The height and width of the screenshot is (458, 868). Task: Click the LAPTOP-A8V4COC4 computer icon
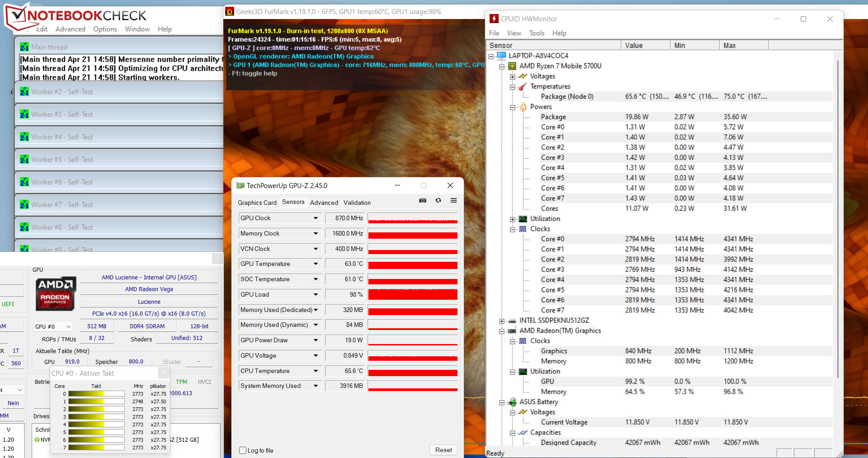click(x=501, y=56)
